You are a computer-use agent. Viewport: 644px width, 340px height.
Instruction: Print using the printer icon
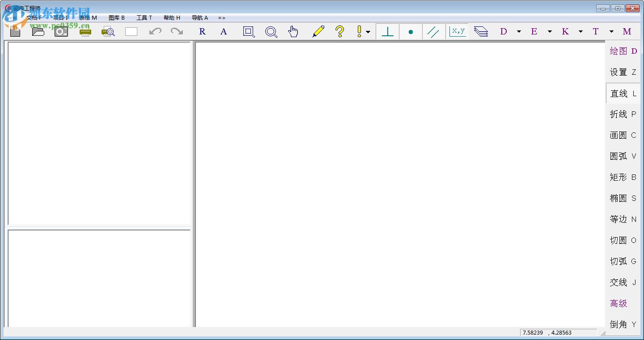[85, 32]
